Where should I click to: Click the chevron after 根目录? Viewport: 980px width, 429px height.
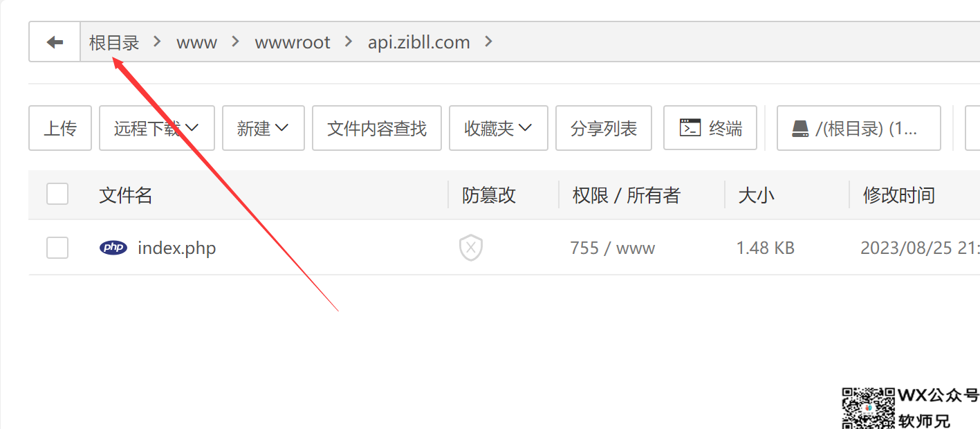click(x=158, y=42)
